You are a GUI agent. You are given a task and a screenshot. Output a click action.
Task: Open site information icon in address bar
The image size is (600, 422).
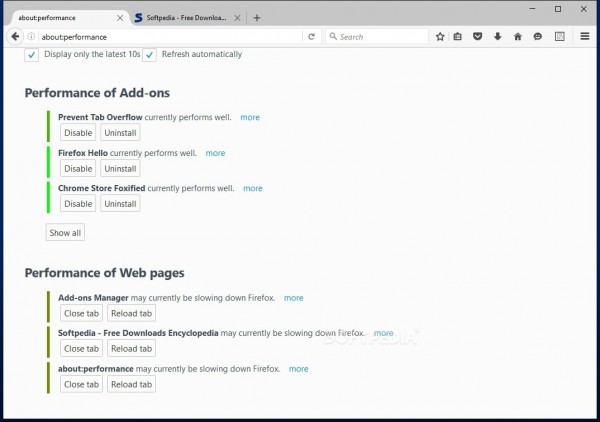coord(31,37)
